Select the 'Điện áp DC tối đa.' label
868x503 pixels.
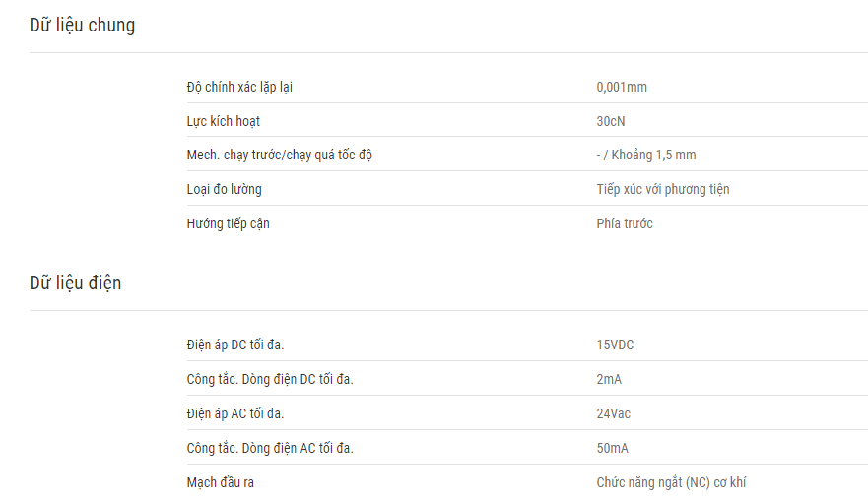coord(235,345)
